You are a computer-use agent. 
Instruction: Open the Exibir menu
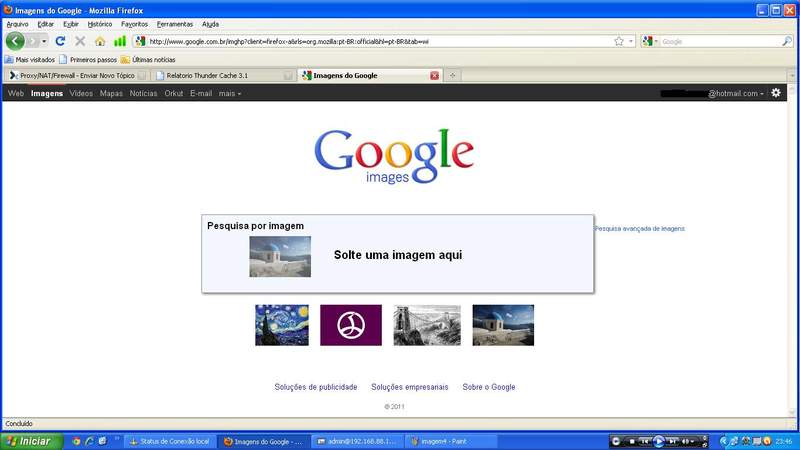[x=71, y=24]
